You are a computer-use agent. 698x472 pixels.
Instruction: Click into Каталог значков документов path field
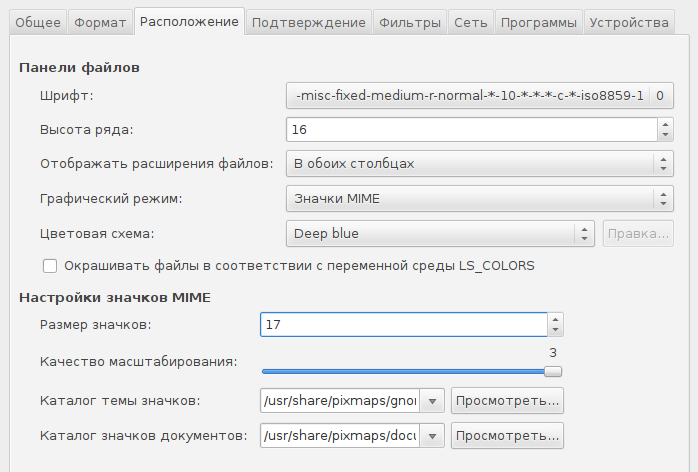tap(340, 435)
